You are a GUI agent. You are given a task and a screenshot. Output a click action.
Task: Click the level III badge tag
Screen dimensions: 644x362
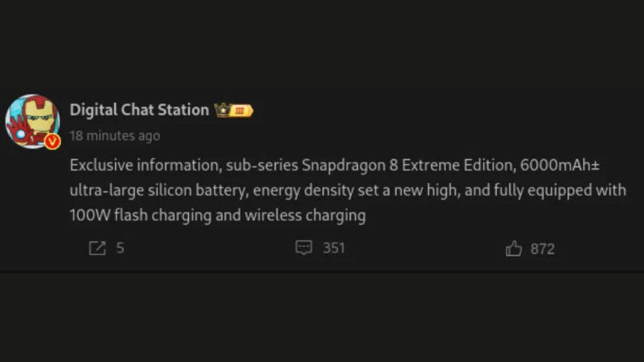pos(240,110)
